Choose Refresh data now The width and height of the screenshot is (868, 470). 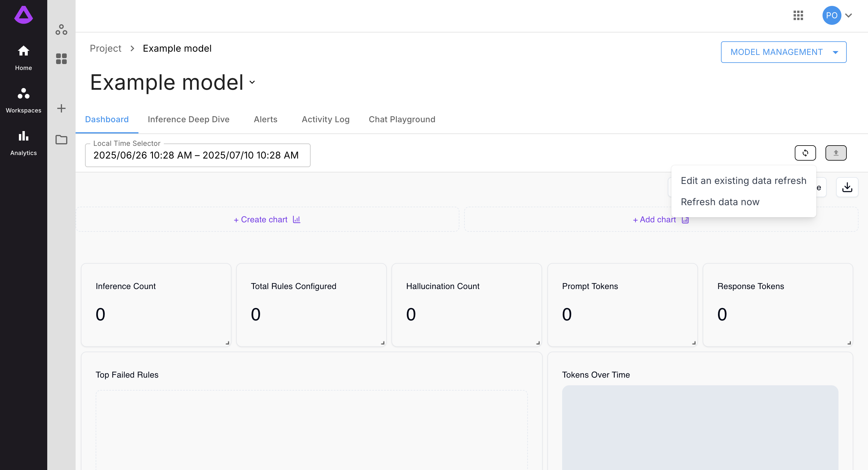[744, 202]
